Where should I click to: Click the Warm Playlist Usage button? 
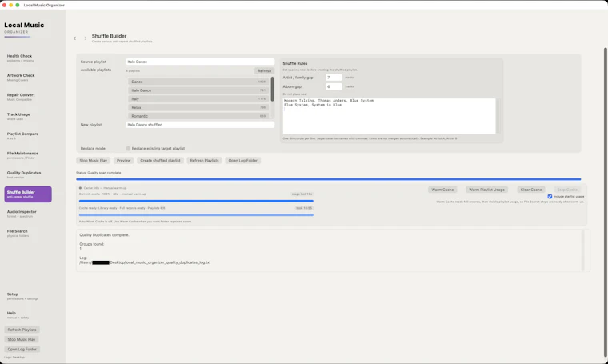click(x=486, y=190)
